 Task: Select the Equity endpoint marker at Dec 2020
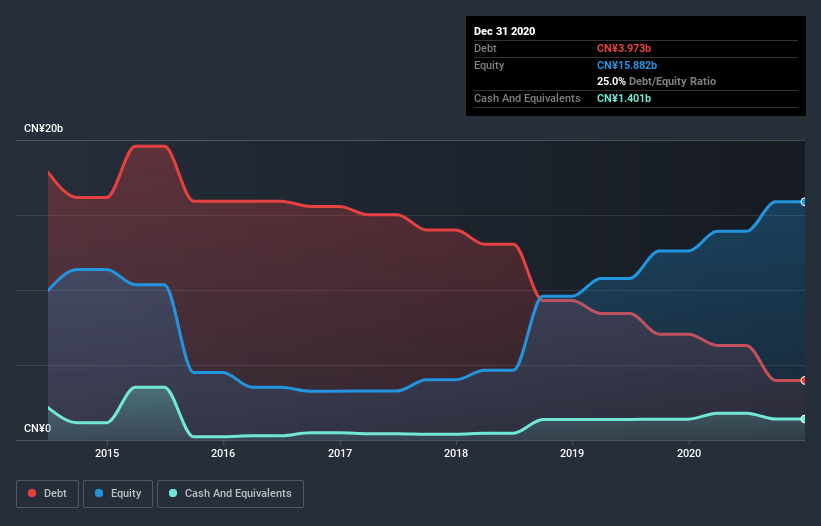(x=804, y=202)
